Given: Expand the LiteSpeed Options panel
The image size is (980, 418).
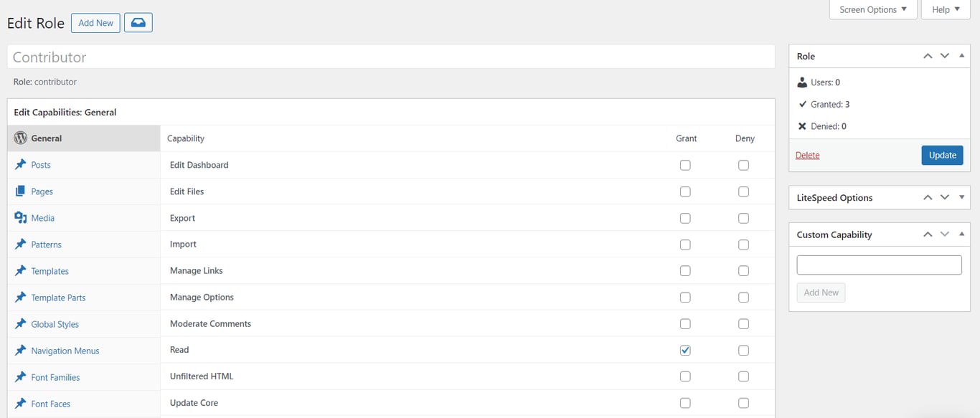Looking at the screenshot, I should click(x=961, y=197).
